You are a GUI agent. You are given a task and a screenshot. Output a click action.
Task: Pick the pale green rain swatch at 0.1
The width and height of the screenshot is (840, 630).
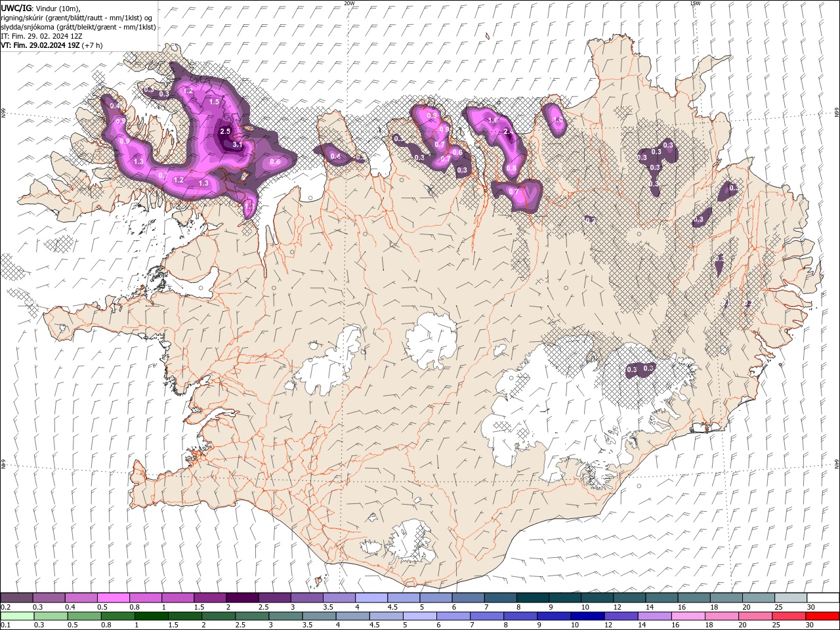point(16,616)
